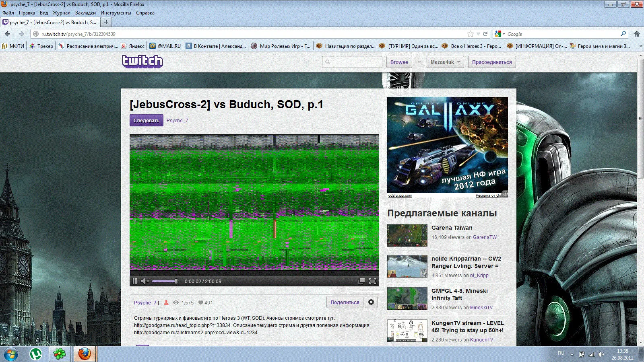Expand the Mazau4uk account dropdown
Image resolution: width=644 pixels, height=362 pixels.
click(x=445, y=62)
